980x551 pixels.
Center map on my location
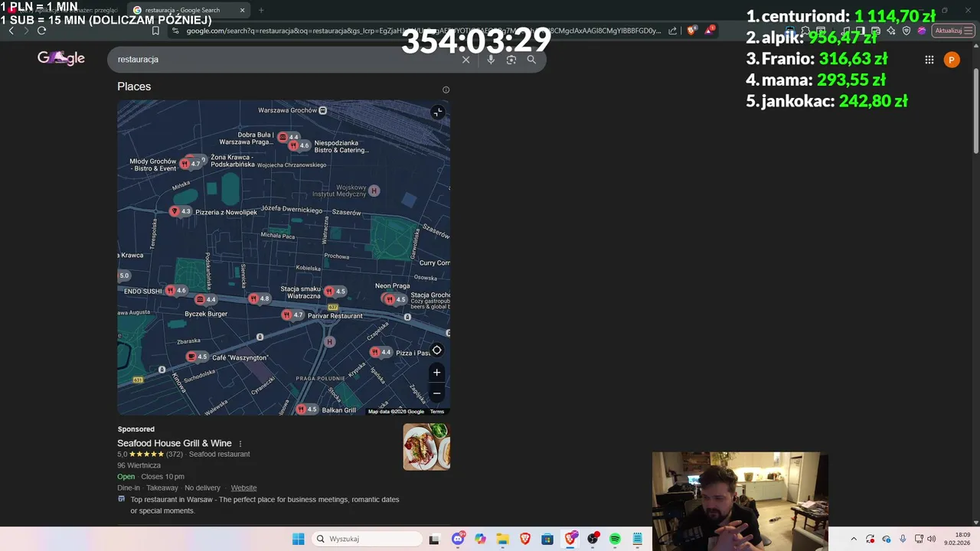[x=436, y=350]
